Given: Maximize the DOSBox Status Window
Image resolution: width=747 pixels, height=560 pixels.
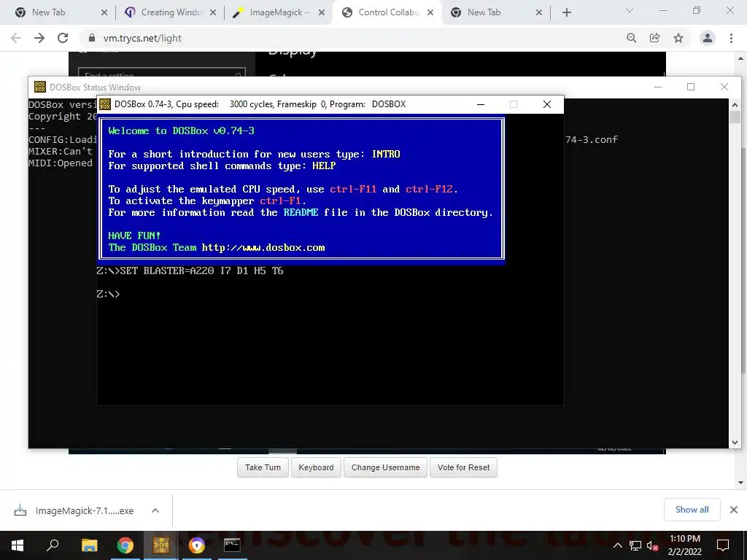Looking at the screenshot, I should [691, 87].
